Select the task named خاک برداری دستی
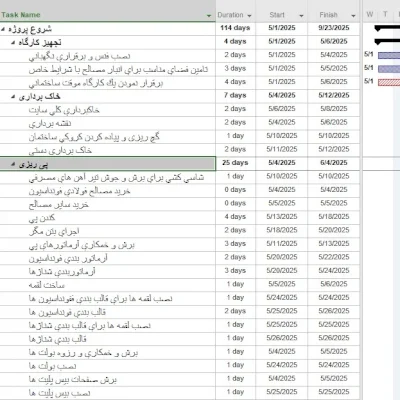Image resolution: width=400 pixels, height=400 pixels. [60, 150]
